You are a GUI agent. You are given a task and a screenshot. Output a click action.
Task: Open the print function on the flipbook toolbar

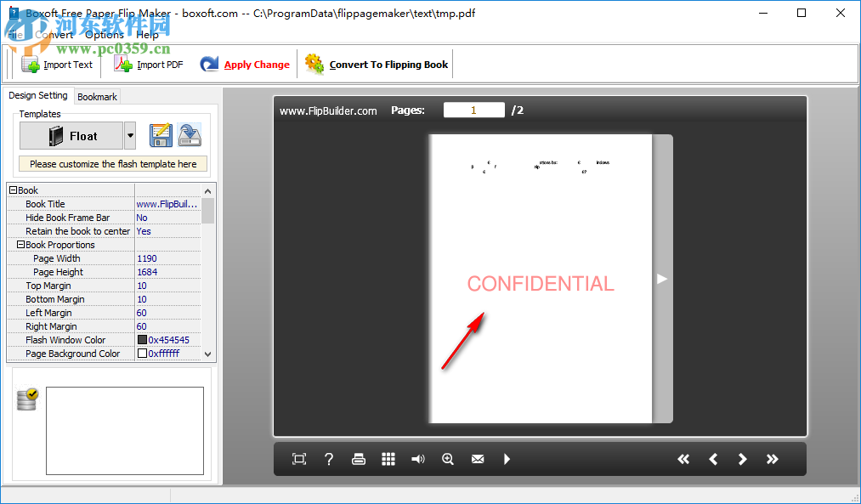coord(358,459)
